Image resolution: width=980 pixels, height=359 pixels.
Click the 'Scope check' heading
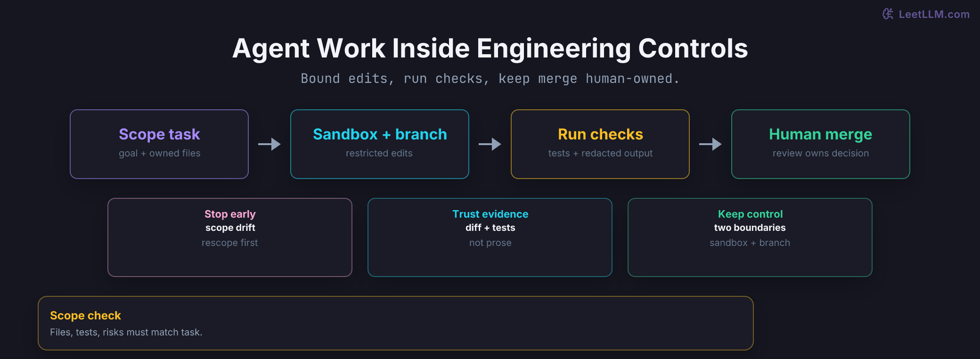coord(85,316)
